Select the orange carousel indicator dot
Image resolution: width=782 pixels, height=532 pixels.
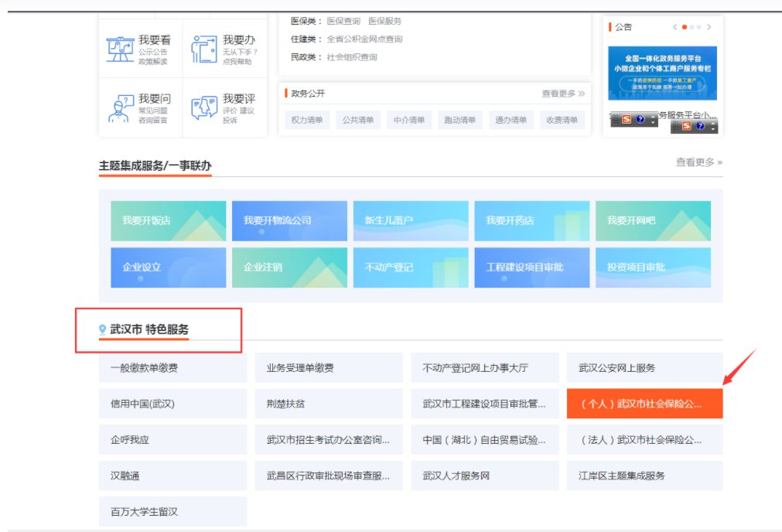(684, 27)
